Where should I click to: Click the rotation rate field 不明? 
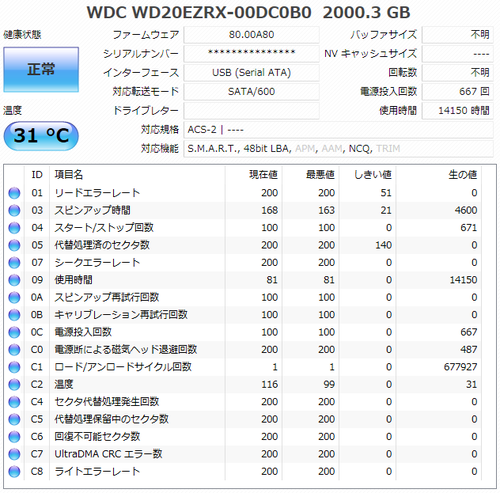[458, 73]
